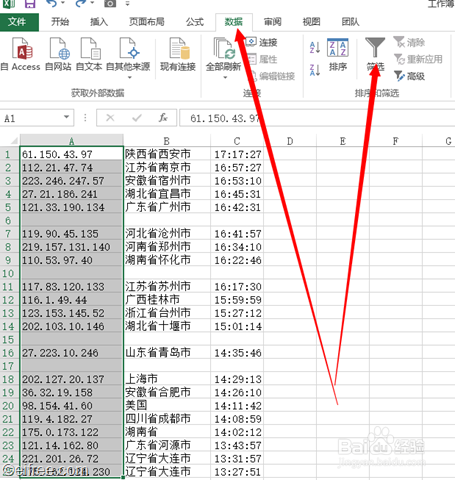The height and width of the screenshot is (480, 455).
Task: Click the Undo arrow icon
Action: click(51, 3)
